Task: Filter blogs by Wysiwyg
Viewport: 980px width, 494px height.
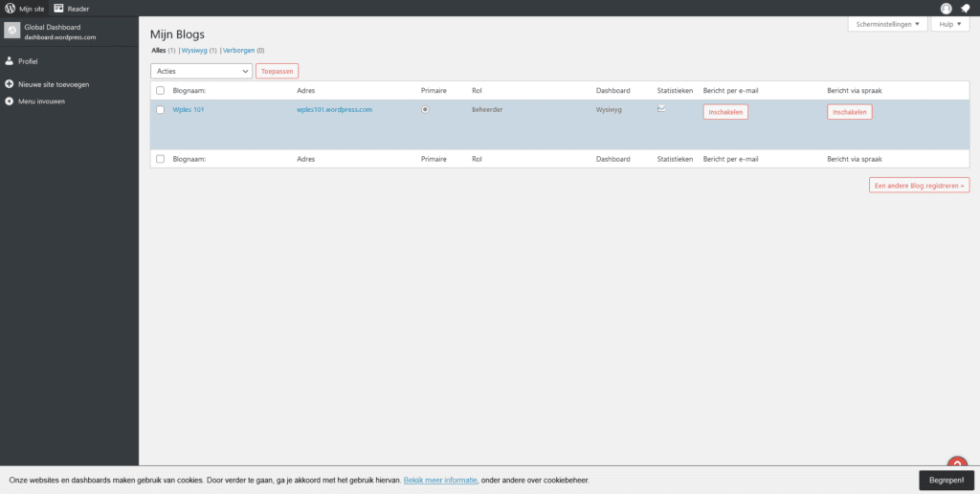Action: coord(194,51)
